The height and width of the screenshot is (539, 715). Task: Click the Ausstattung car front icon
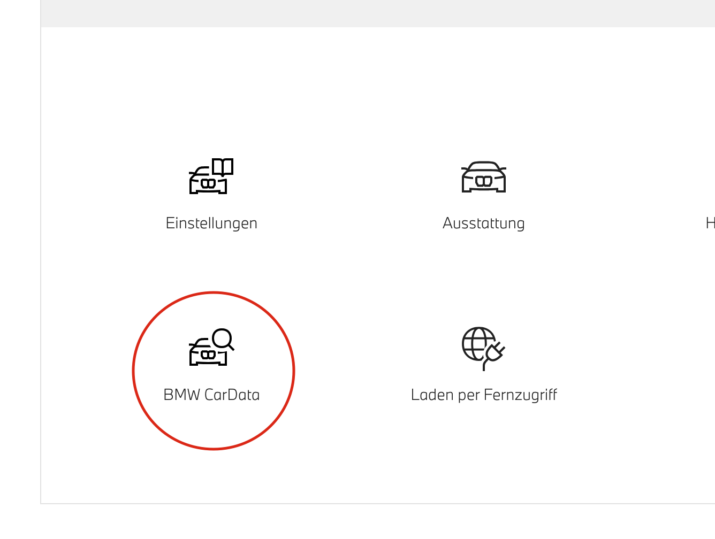483,177
